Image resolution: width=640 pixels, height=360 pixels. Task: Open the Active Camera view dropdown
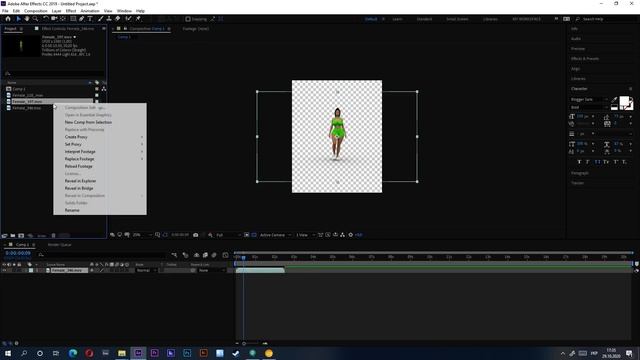point(275,235)
